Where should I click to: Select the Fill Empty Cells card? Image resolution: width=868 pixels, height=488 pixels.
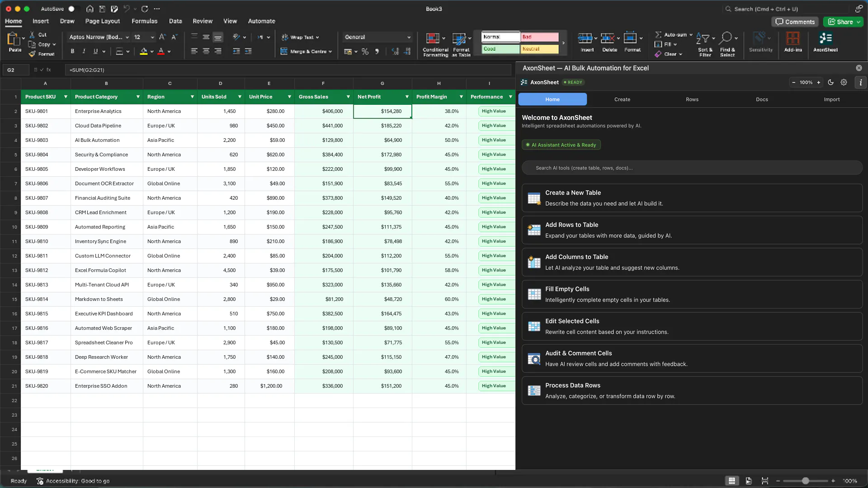click(x=692, y=295)
